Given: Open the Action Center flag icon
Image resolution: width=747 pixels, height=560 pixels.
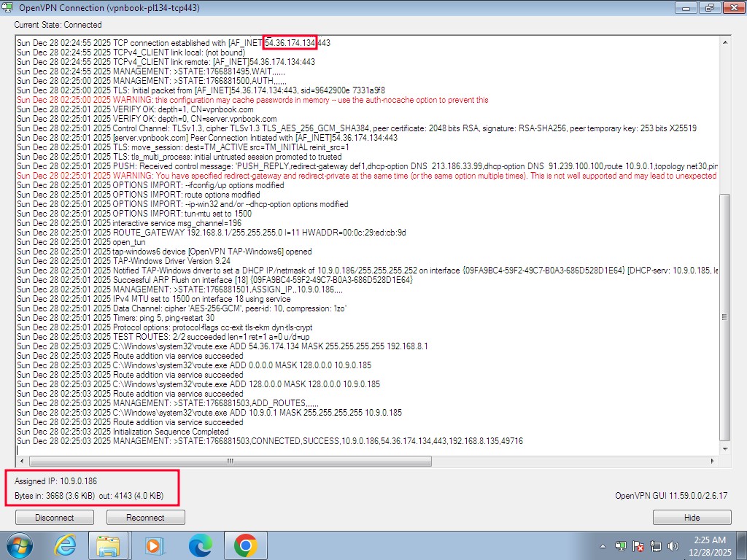Looking at the screenshot, I should pos(638,545).
